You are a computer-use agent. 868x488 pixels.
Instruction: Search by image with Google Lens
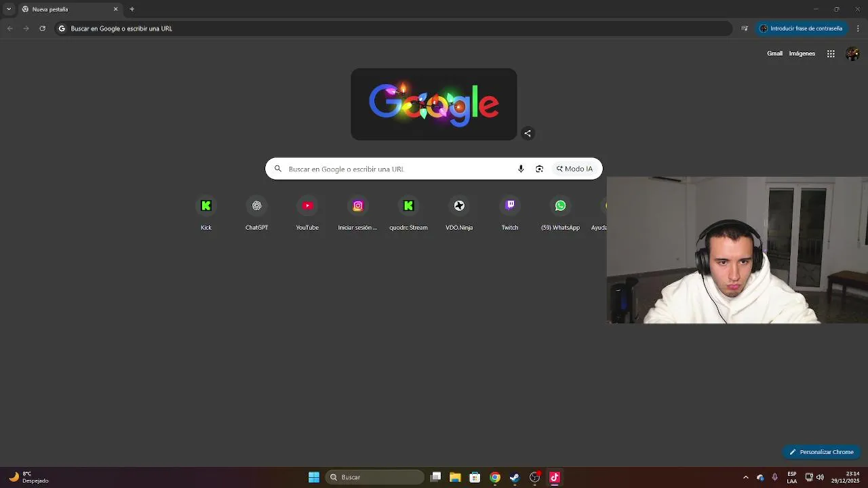(x=539, y=169)
